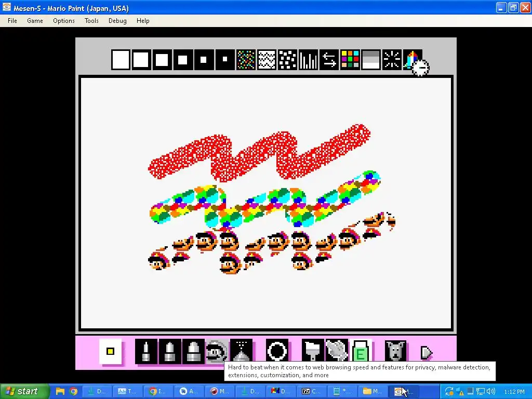Select the circle shape tool
Image resolution: width=532 pixels, height=399 pixels.
pyautogui.click(x=277, y=351)
